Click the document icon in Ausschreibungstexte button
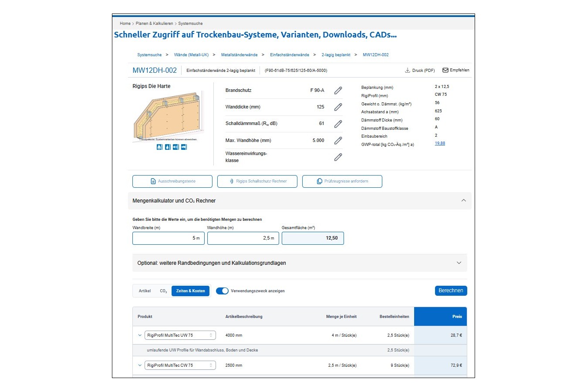Image resolution: width=587 pixels, height=392 pixels. click(x=153, y=181)
